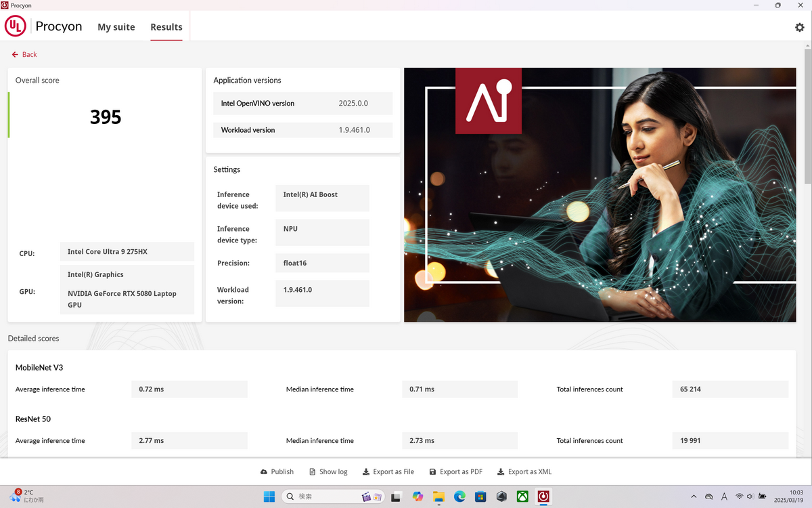Export result as PDF
Image resolution: width=812 pixels, height=508 pixels.
point(455,471)
